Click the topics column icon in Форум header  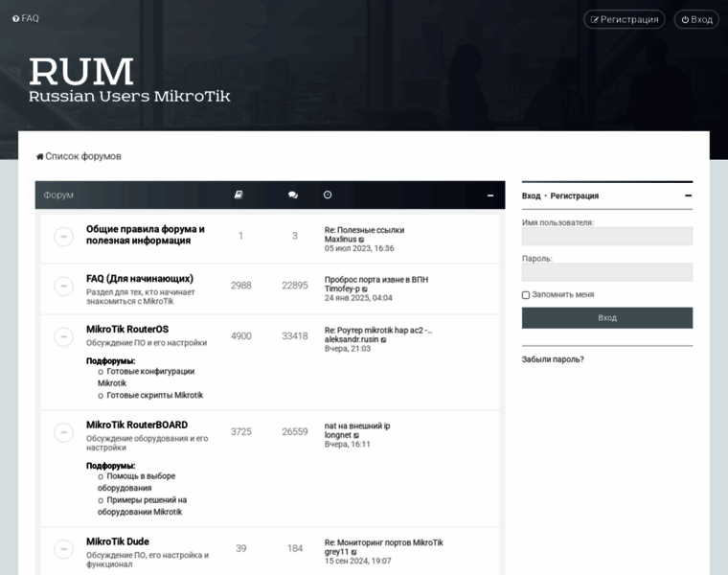239,195
